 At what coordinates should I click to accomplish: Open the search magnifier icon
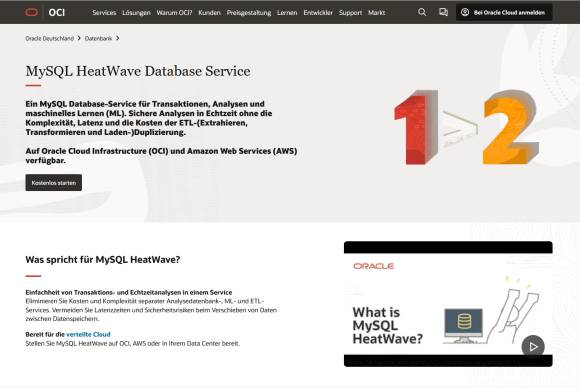(x=422, y=12)
